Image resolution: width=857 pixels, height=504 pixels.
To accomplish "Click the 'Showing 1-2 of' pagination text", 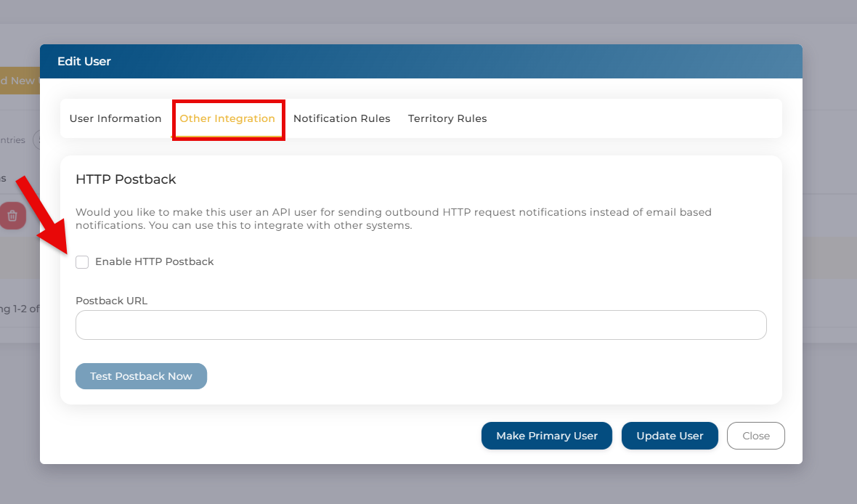I will (20, 309).
